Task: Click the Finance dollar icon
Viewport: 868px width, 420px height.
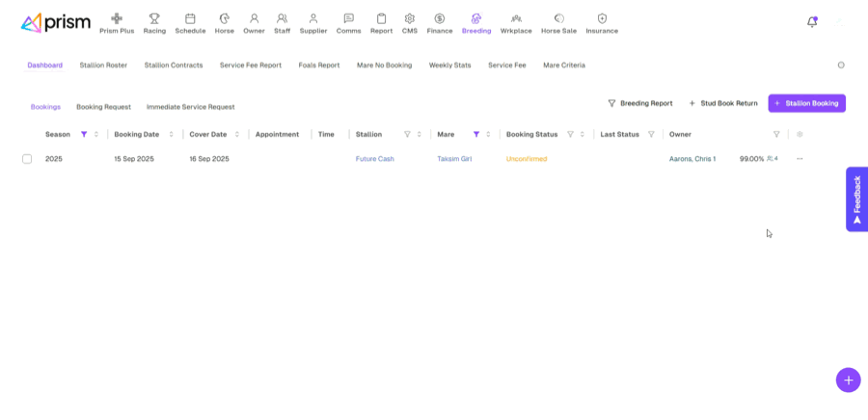Action: [440, 18]
